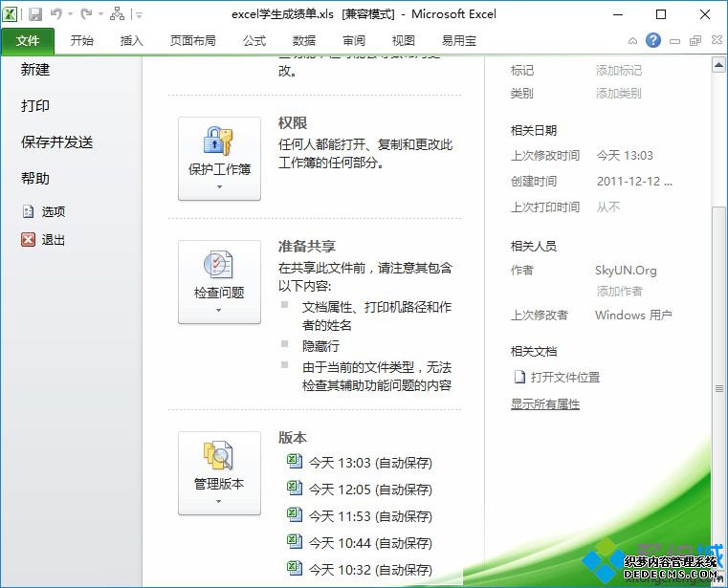Click the Excel file icon beside 13:03 version
Image resolution: width=728 pixels, height=588 pixels.
[295, 461]
